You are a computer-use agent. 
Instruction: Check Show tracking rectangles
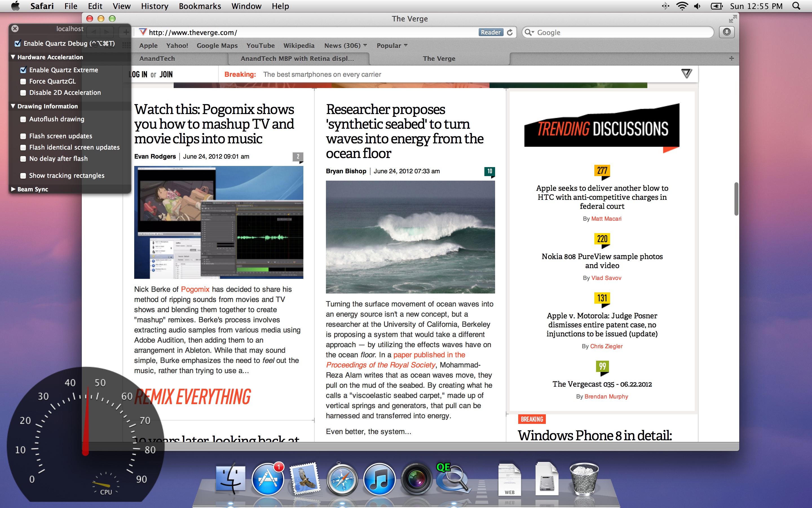(x=23, y=175)
